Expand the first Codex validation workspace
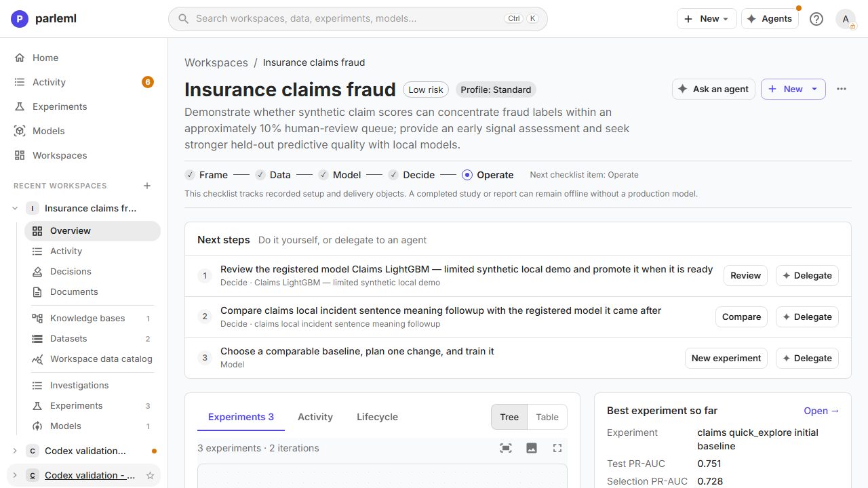Image resolution: width=868 pixels, height=488 pixels. click(x=15, y=451)
